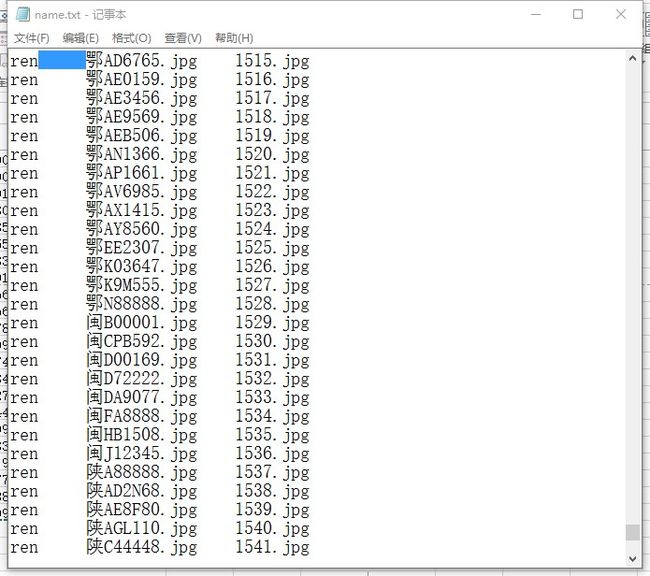Click on text 鄂AP1661.jpg
The height and width of the screenshot is (576, 650).
(142, 173)
